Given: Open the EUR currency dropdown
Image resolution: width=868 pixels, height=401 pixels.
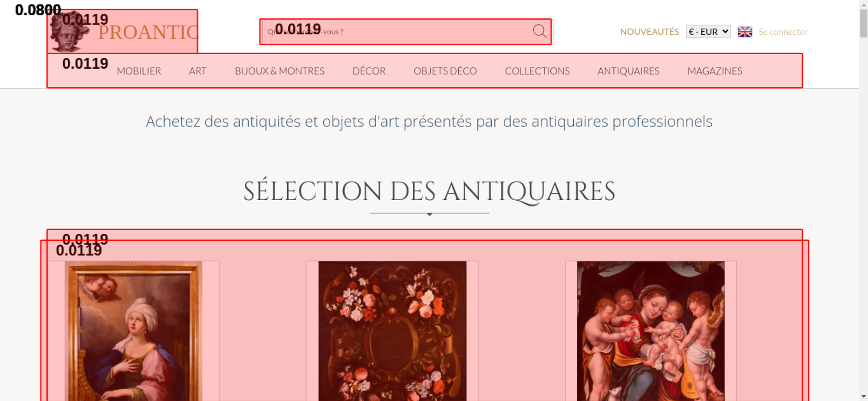Looking at the screenshot, I should click(708, 32).
